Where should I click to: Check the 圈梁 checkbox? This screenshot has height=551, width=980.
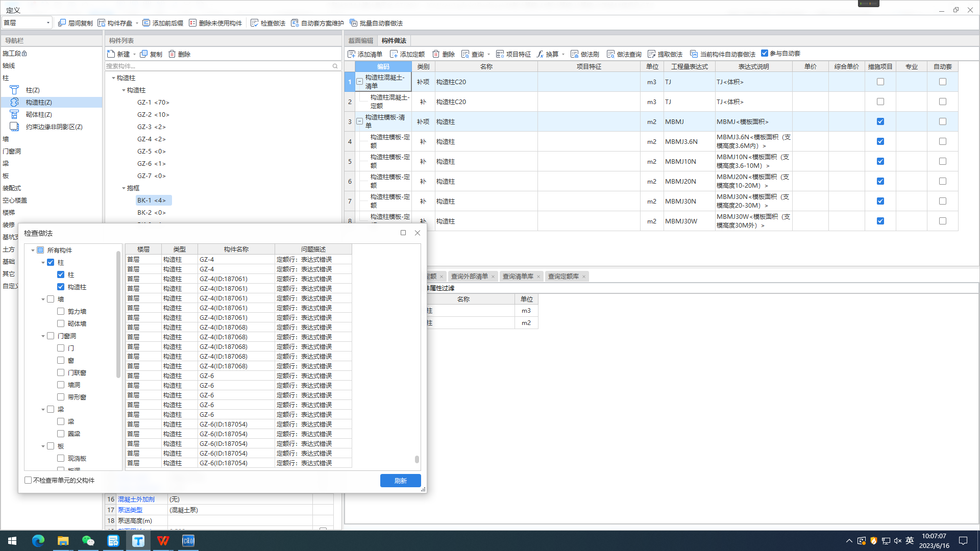(x=61, y=434)
